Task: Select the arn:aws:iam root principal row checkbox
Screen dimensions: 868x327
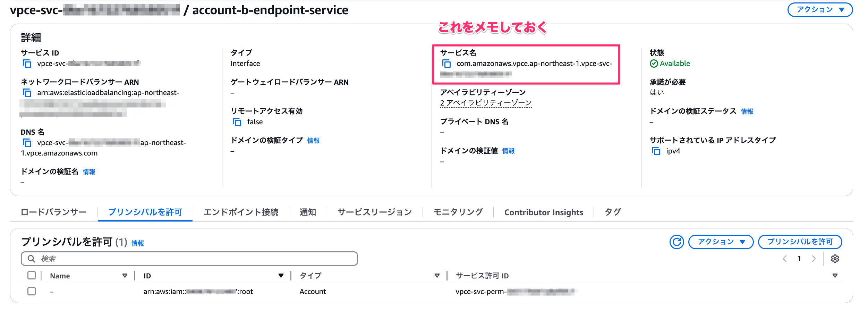Action: point(32,292)
